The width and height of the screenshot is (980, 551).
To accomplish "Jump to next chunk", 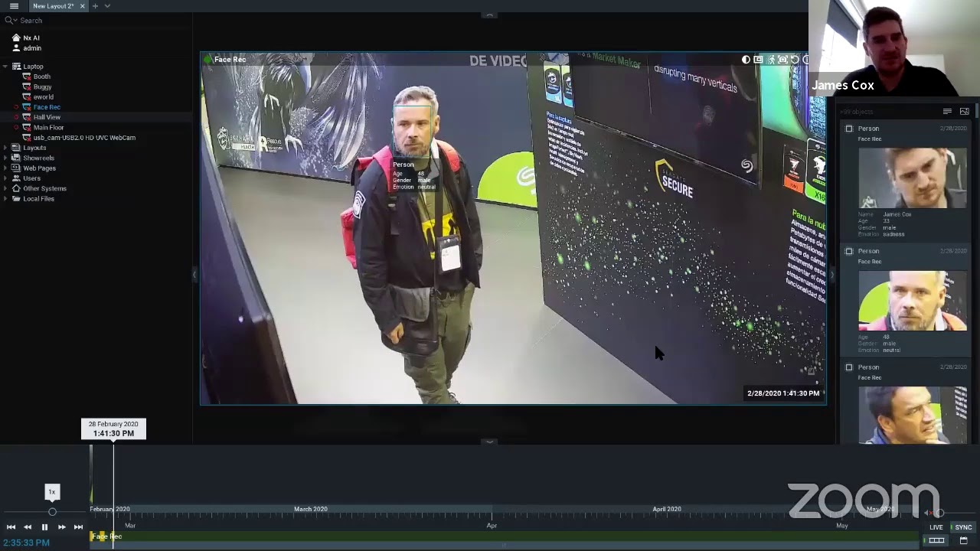I will (78, 527).
